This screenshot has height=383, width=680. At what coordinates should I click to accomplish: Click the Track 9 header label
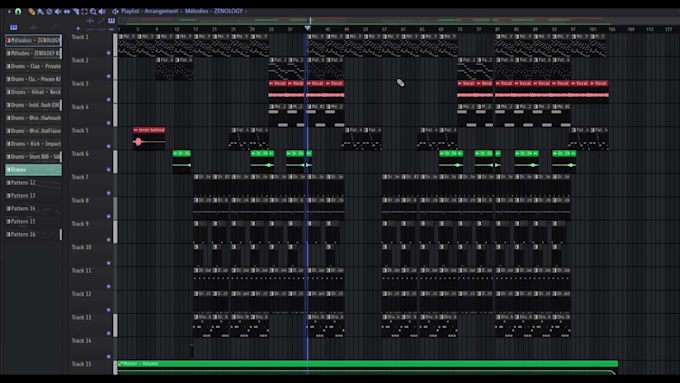(80, 224)
